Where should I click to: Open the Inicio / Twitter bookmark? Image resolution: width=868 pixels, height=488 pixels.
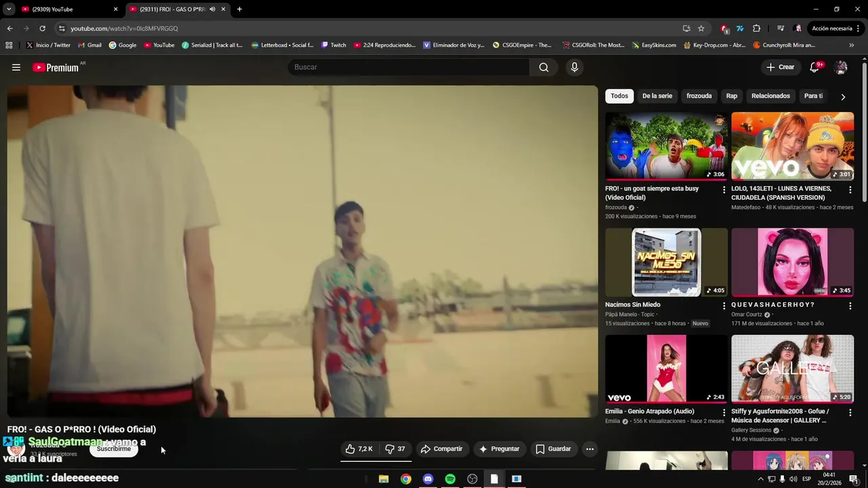[48, 45]
